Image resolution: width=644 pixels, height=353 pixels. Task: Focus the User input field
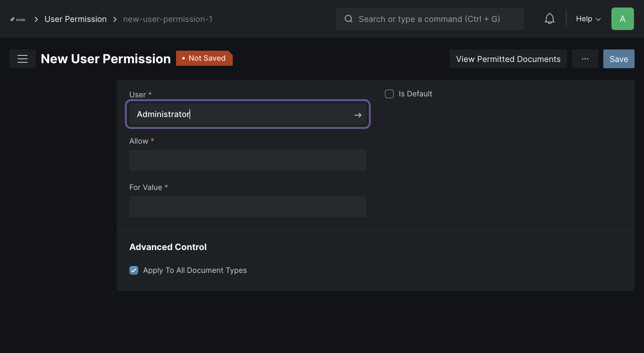247,114
